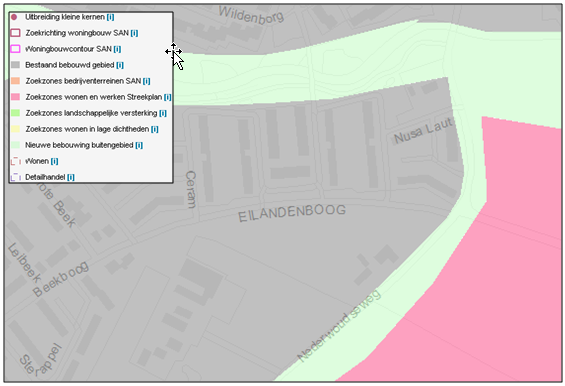Open info link next to Wonen
This screenshot has height=386, width=565.
pos(54,161)
